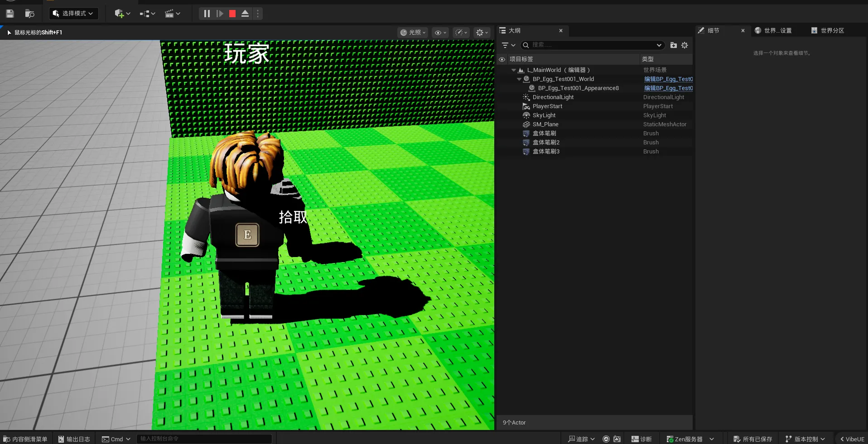Image resolution: width=868 pixels, height=444 pixels.
Task: Stop the play-in-editor session
Action: click(232, 14)
